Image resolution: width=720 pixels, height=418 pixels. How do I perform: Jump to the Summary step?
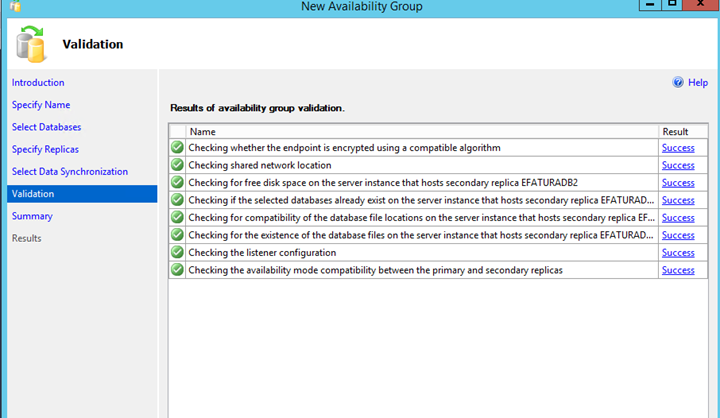point(32,216)
